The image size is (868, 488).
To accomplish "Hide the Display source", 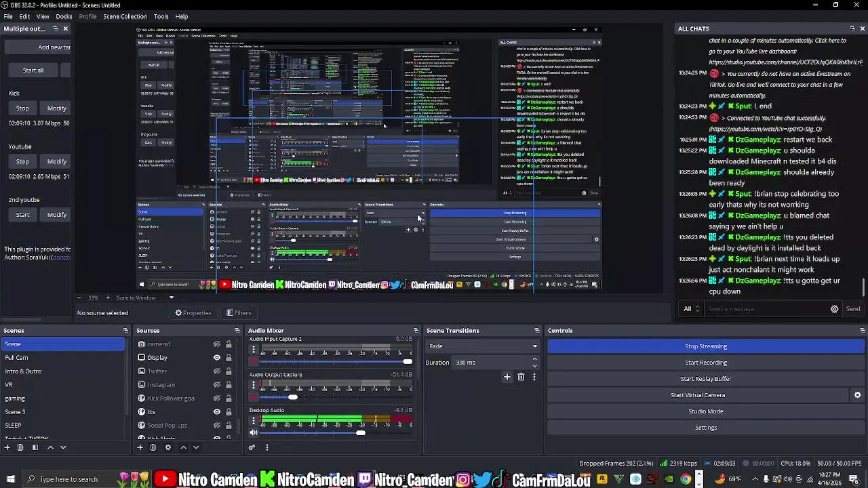I will point(217,358).
